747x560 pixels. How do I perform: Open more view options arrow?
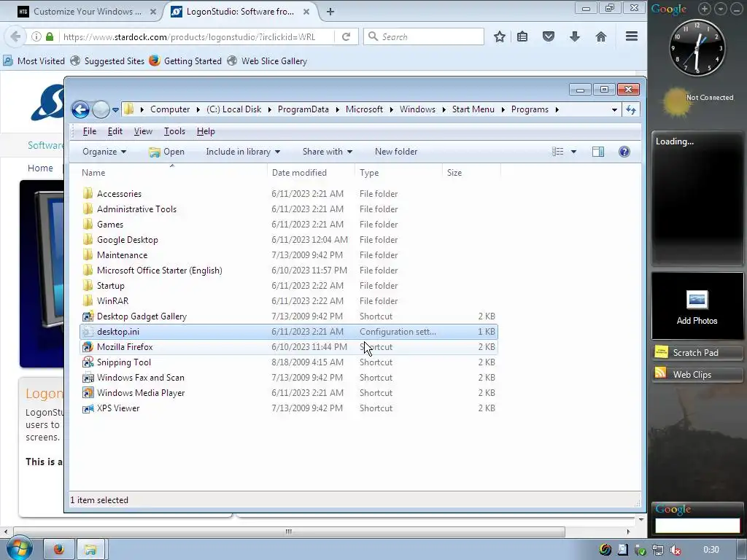click(573, 152)
